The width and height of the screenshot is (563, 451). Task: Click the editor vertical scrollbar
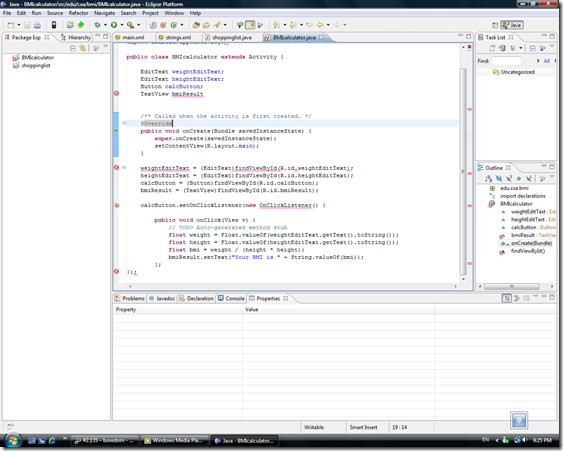pyautogui.click(x=463, y=172)
